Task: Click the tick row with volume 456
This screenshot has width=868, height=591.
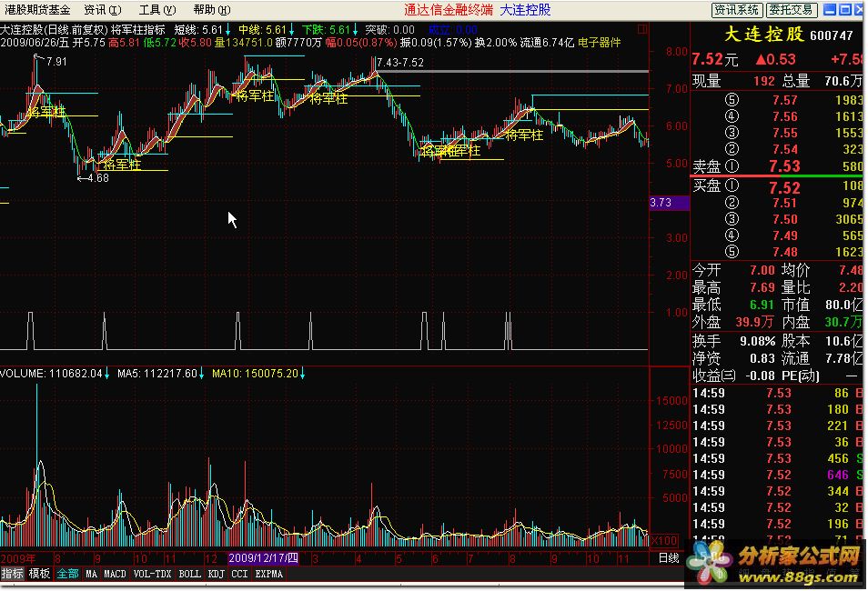Action: click(778, 459)
